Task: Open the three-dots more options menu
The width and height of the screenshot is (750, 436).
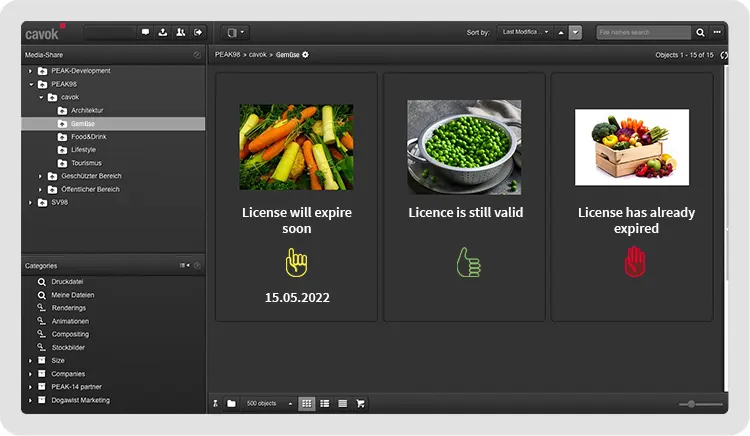Action: point(717,32)
